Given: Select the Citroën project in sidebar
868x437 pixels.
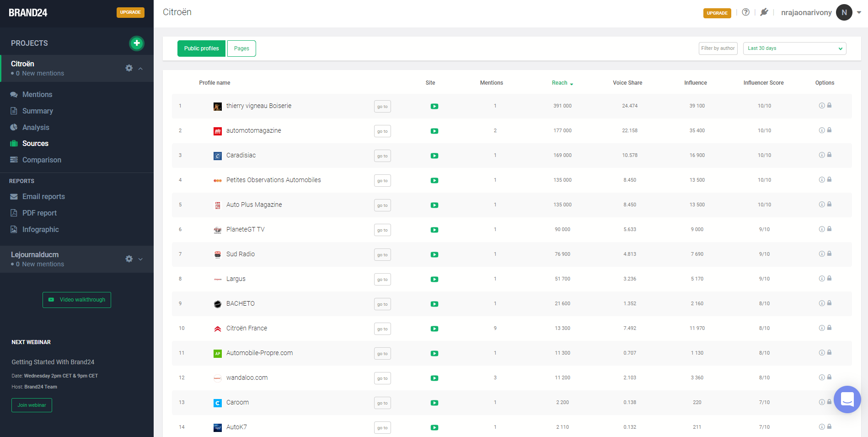Looking at the screenshot, I should click(22, 64).
